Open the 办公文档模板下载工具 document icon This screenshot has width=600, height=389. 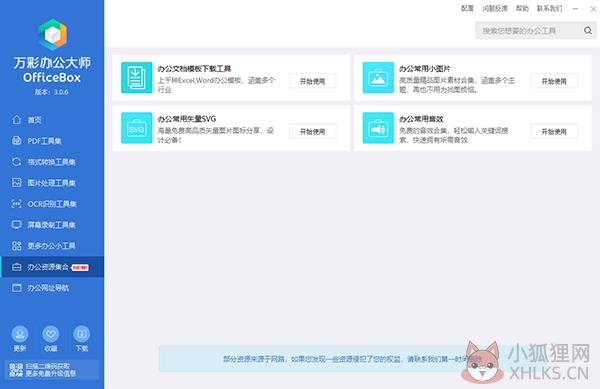pyautogui.click(x=137, y=78)
